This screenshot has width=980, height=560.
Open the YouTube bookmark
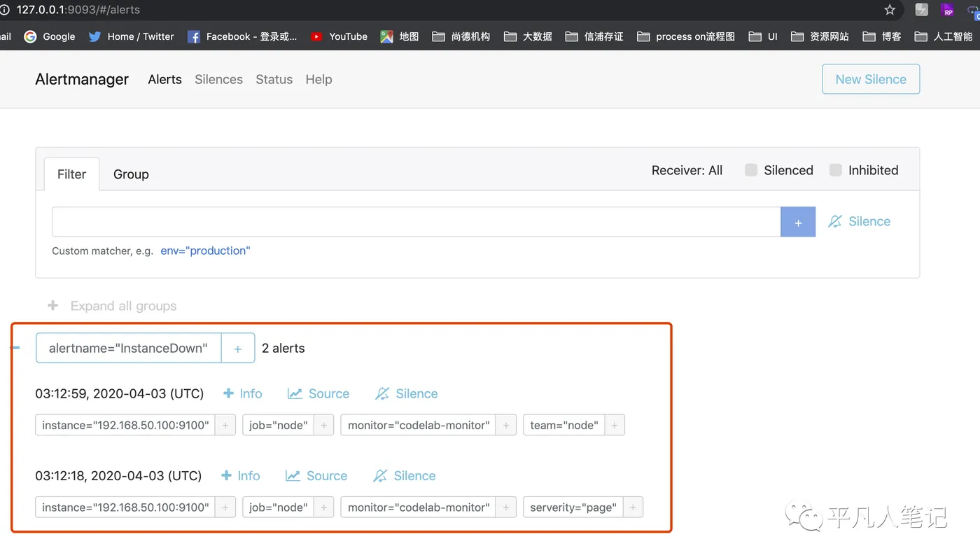point(339,36)
